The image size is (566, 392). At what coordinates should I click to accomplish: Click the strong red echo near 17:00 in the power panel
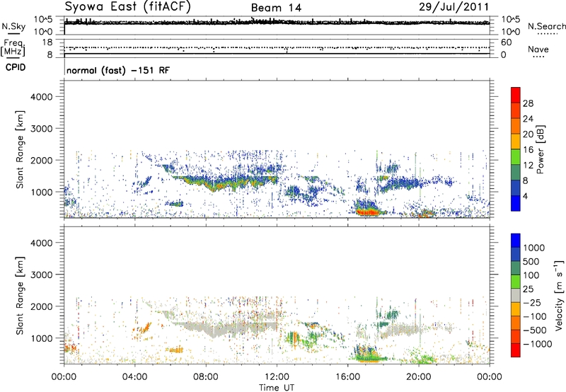tap(368, 212)
